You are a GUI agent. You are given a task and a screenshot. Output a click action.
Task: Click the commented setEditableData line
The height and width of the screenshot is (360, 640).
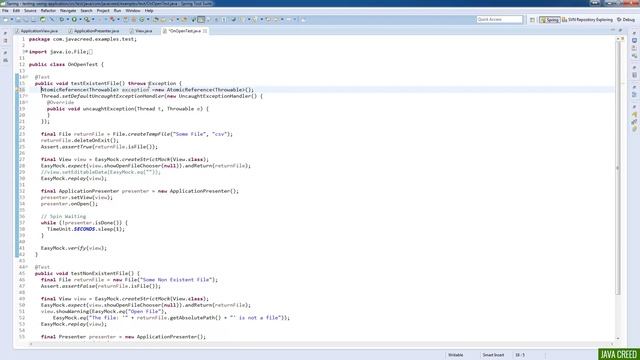pos(100,172)
